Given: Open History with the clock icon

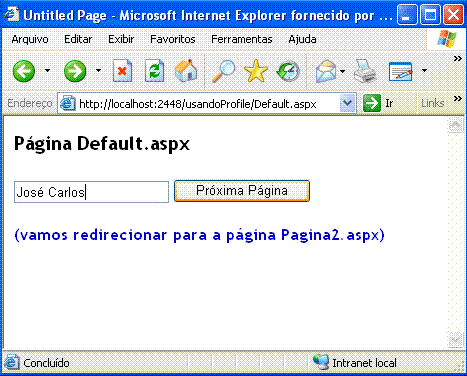Looking at the screenshot, I should (288, 71).
